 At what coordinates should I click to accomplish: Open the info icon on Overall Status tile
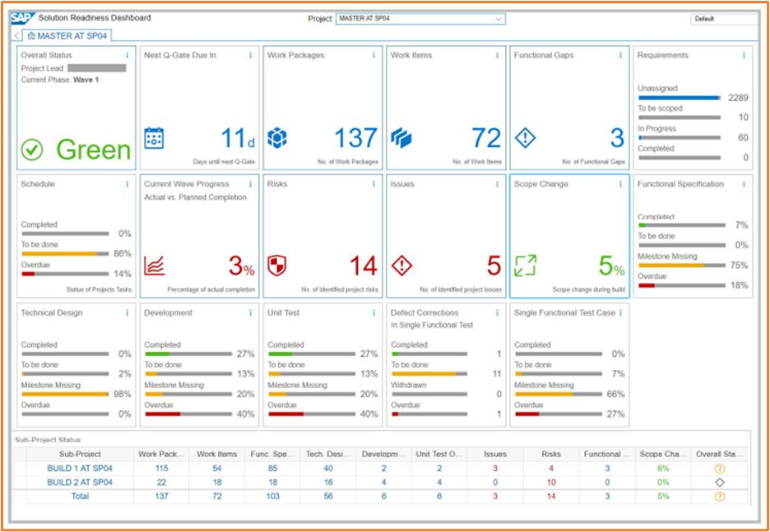tap(128, 55)
